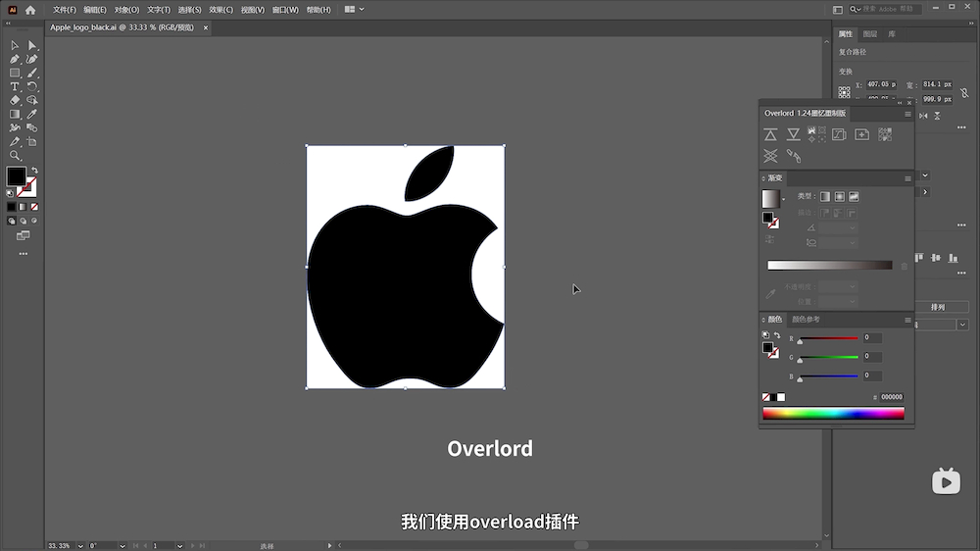
Task: Select the Eraser tool
Action: 15,100
